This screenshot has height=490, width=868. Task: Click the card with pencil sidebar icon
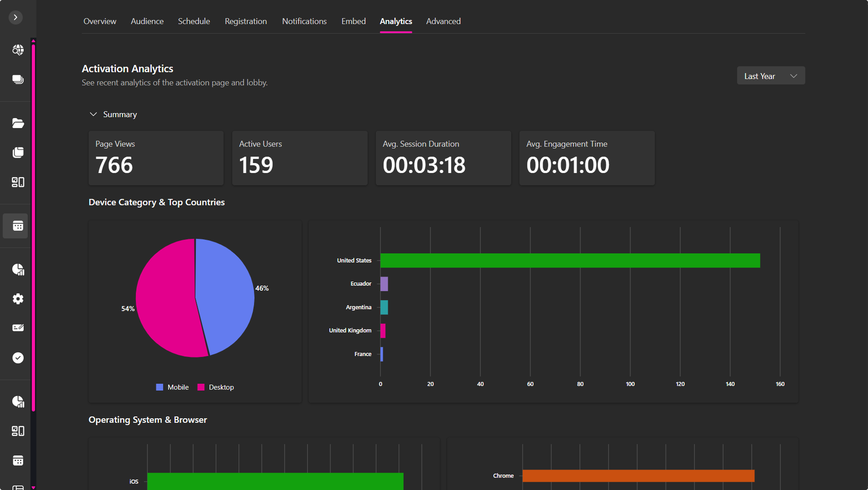point(18,328)
